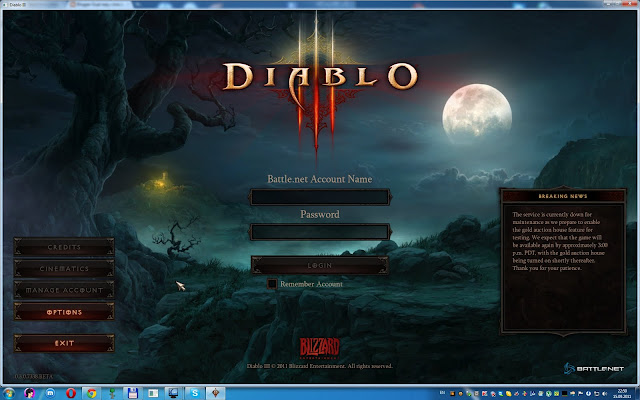This screenshot has height=400, width=640.
Task: Click the Diablo III taskbar icon
Action: (216, 393)
